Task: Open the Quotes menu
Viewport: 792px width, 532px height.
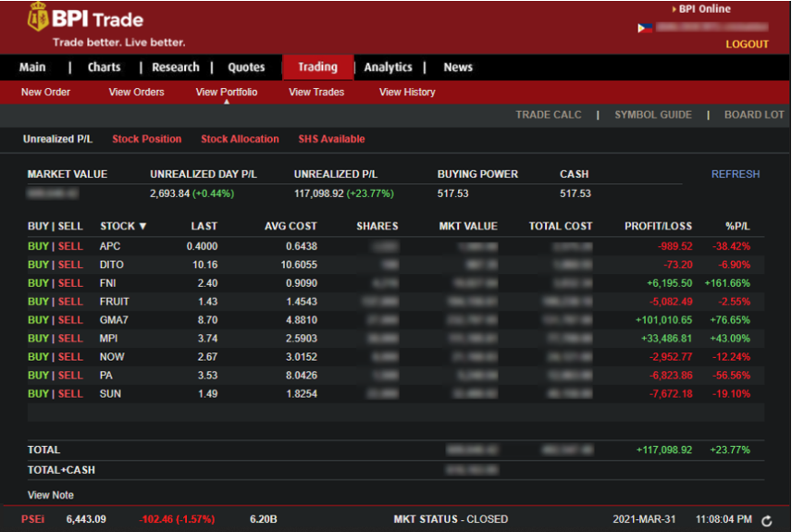Action: click(x=246, y=68)
